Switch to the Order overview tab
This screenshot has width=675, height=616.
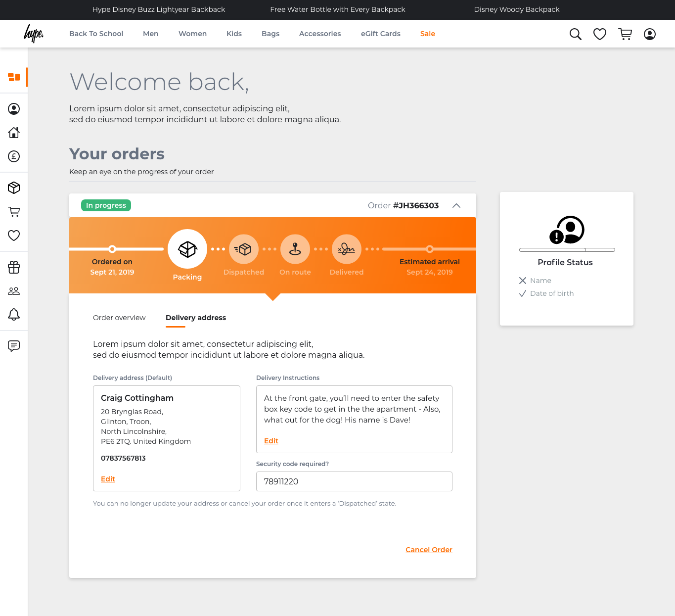tap(119, 318)
